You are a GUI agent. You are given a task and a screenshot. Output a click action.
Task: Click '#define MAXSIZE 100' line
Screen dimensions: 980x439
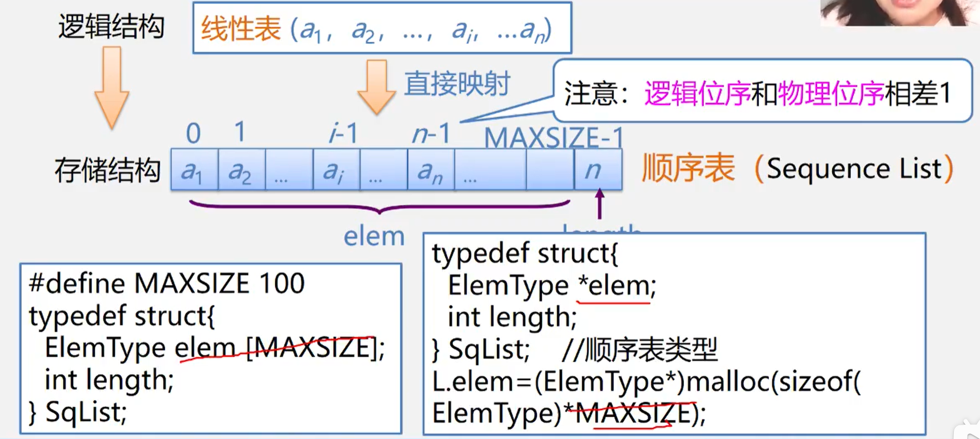167,284
